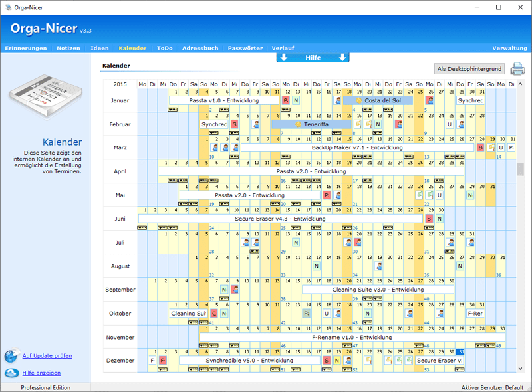
Task: Click red person icon on 20 Juli
Action: [358, 243]
